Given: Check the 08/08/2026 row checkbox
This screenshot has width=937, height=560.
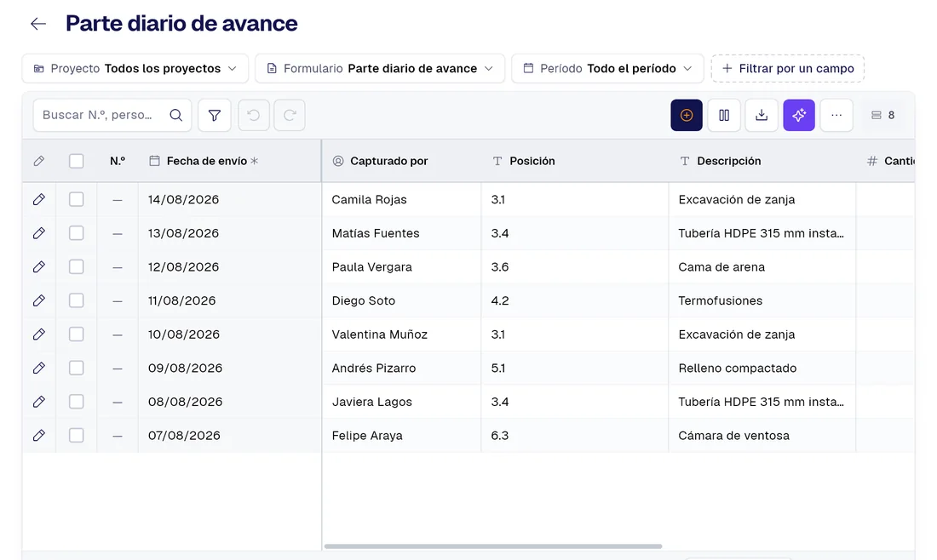Looking at the screenshot, I should [77, 402].
